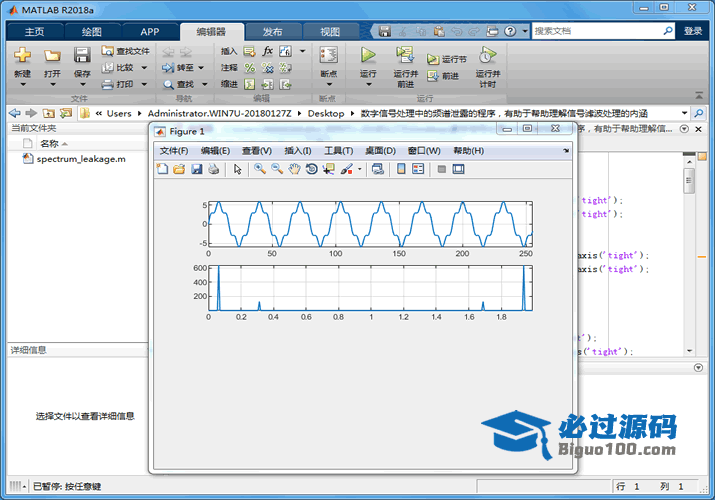Image resolution: width=715 pixels, height=500 pixels.
Task: Open Figure 1 桌面(D) menu
Action: [x=380, y=151]
